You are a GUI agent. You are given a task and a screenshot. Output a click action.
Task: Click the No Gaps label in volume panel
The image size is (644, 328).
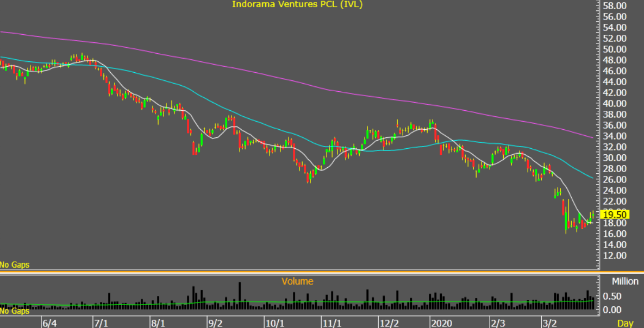(x=15, y=311)
